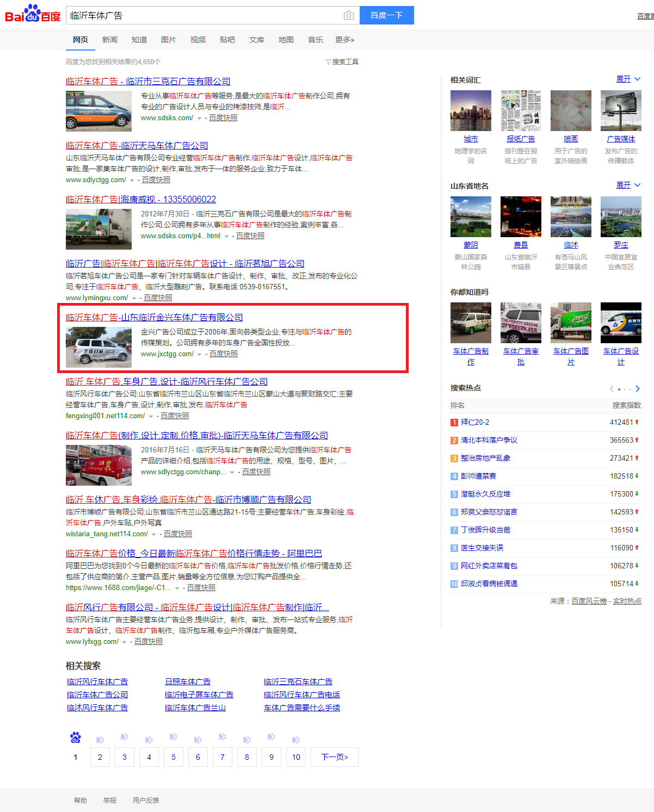The image size is (654, 812).
Task: Select the middle carousel dot in 搜索热点
Action: click(x=625, y=389)
